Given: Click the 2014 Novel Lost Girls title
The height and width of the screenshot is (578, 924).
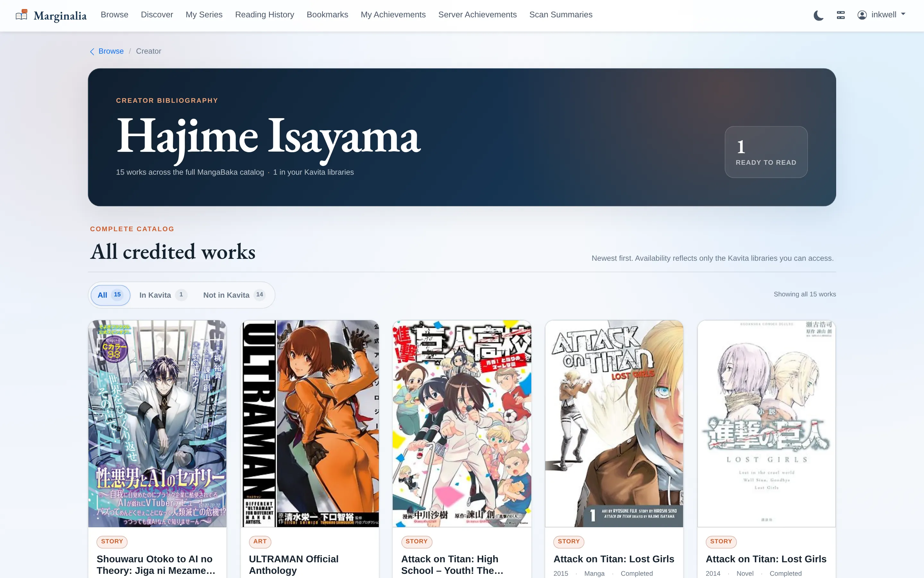Looking at the screenshot, I should [766, 559].
